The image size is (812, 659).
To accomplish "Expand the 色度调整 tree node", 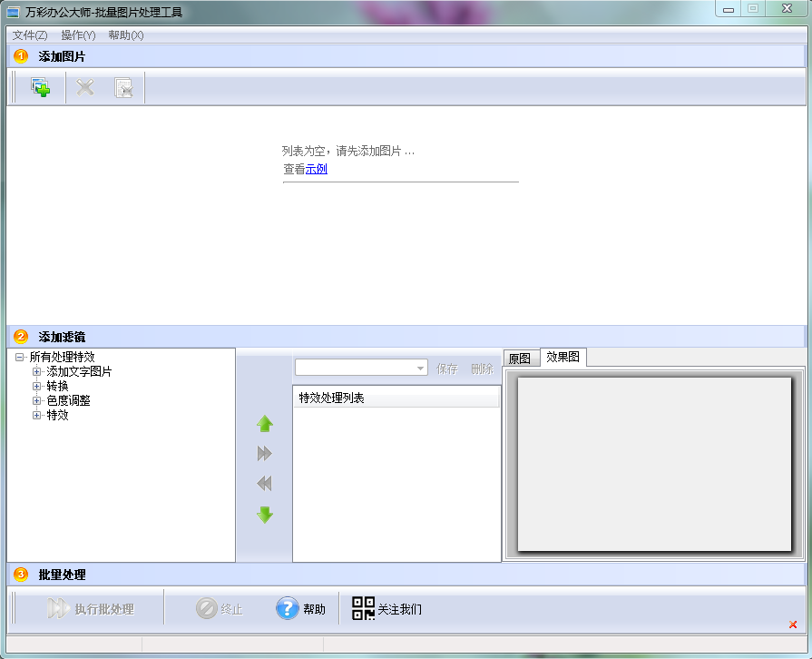I will point(37,401).
